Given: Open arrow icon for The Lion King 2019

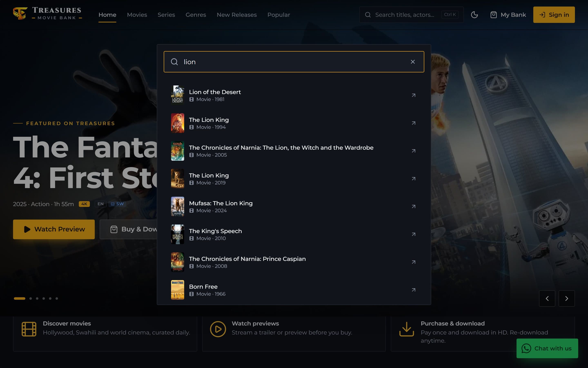Looking at the screenshot, I should pos(414,179).
